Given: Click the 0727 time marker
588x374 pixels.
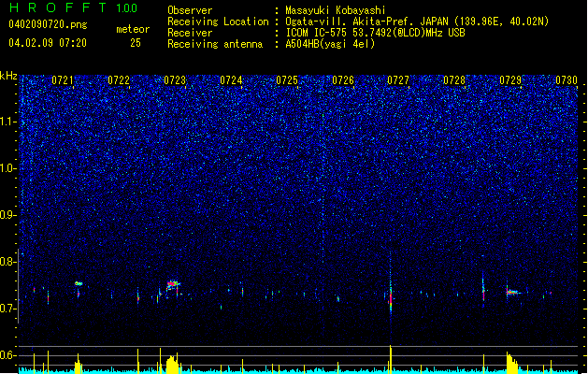Looking at the screenshot, I should pos(398,79).
